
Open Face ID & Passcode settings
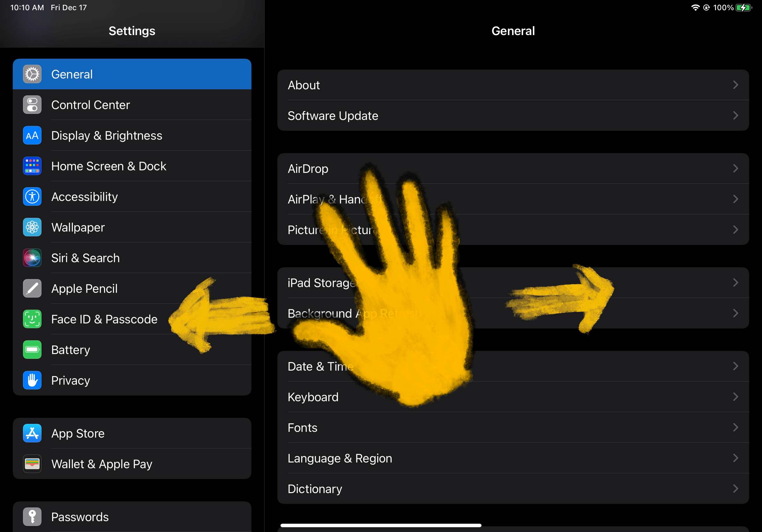tap(104, 318)
